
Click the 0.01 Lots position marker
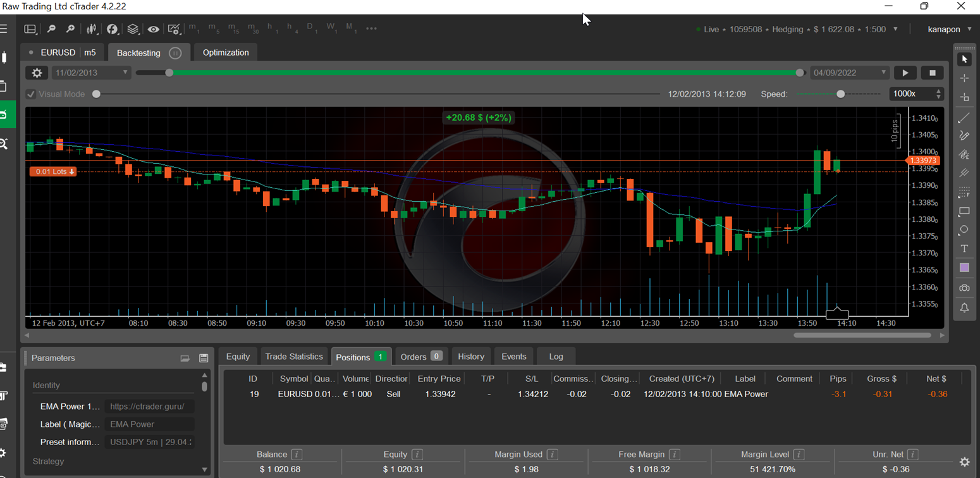coord(53,171)
